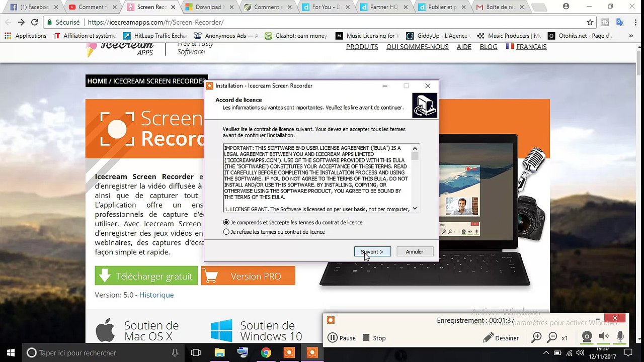Click the browser forward arrow
This screenshot has width=644, height=362.
(21, 22)
